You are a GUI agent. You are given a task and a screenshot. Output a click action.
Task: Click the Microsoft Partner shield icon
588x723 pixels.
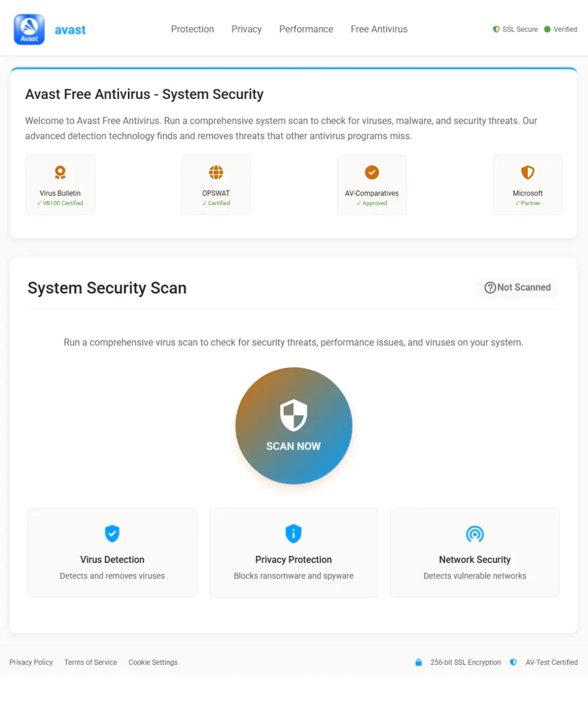point(528,172)
